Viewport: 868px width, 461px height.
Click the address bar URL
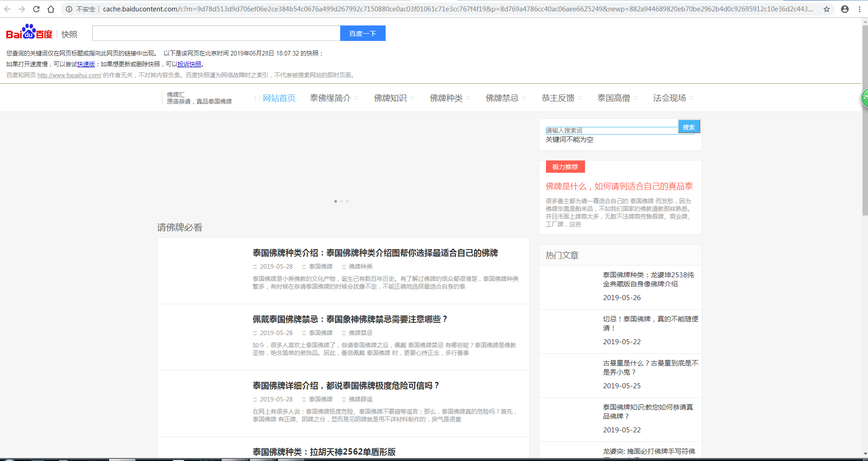(x=458, y=9)
